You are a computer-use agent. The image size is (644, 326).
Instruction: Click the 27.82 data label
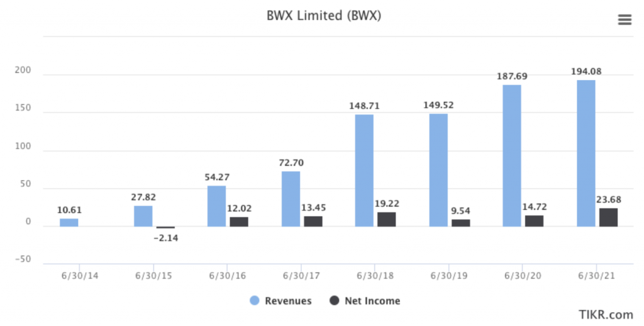click(x=143, y=198)
